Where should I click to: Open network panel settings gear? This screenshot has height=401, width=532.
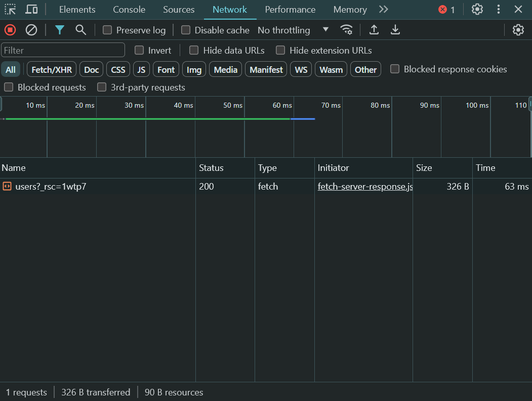coord(518,30)
